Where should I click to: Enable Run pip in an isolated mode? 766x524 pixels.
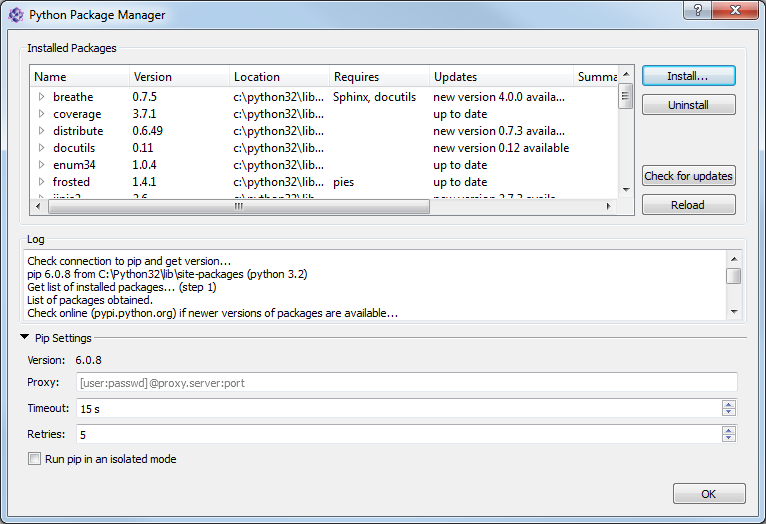tap(34, 459)
